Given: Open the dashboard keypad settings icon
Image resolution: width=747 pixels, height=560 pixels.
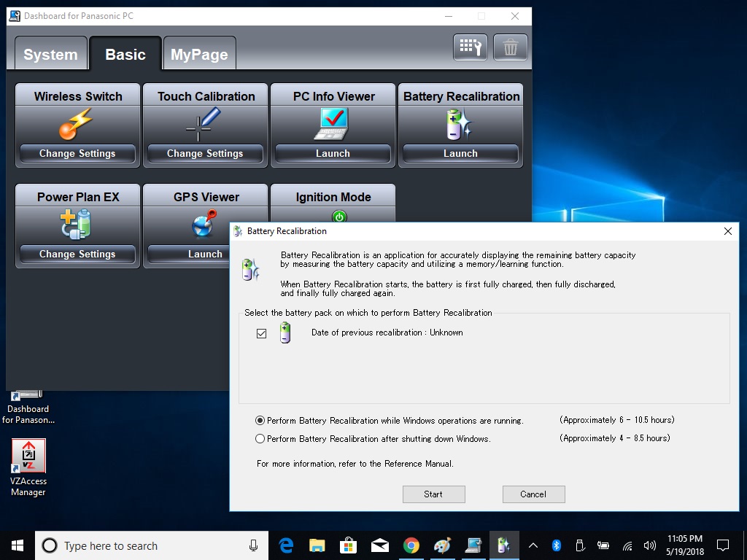Looking at the screenshot, I should (x=471, y=48).
